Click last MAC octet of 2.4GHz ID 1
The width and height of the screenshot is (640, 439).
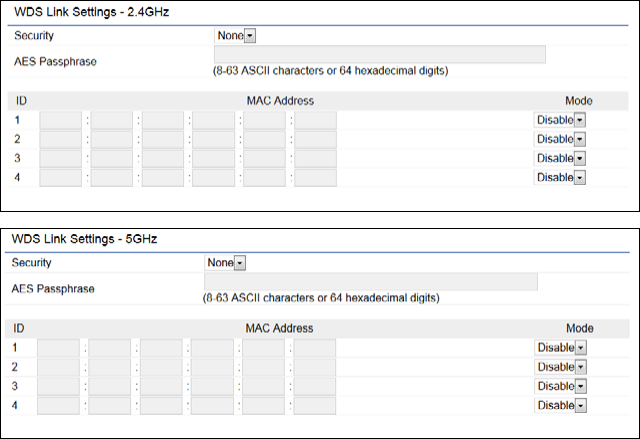[x=316, y=120]
